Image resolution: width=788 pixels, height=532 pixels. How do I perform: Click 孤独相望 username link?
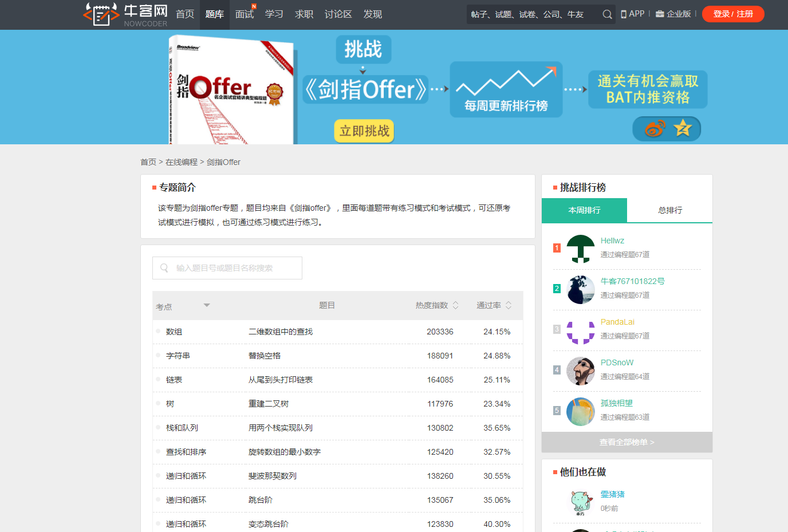coord(617,403)
